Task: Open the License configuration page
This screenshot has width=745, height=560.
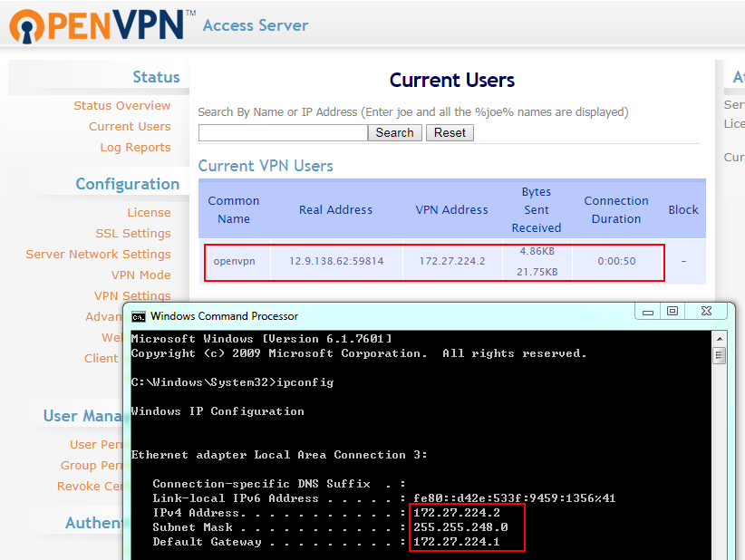Action: (x=149, y=212)
